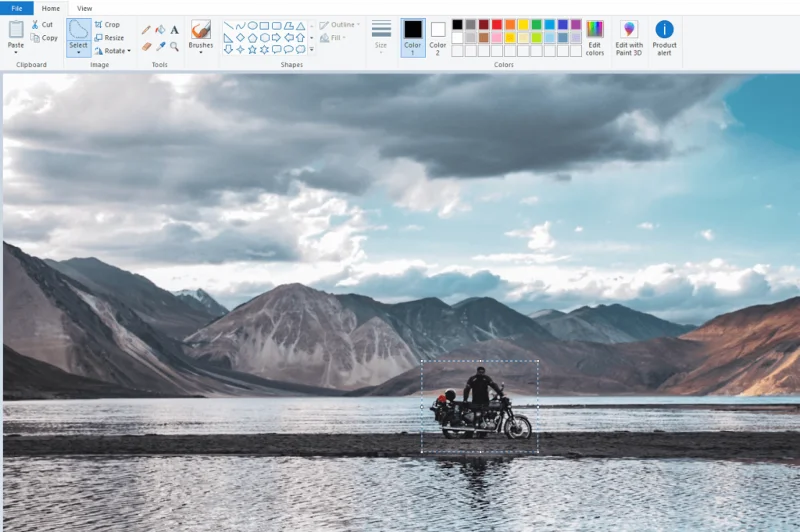Choose the Rectangle shape
Viewport: 800px width, 532px height.
tap(264, 26)
